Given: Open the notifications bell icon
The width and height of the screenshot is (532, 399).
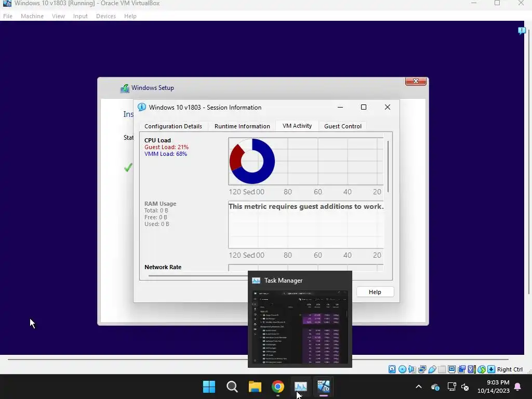Looking at the screenshot, I should pos(518,387).
